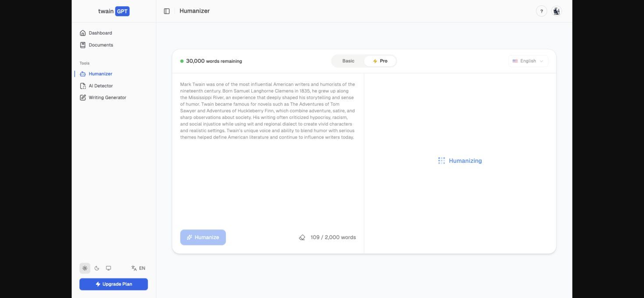Image resolution: width=644 pixels, height=298 pixels.
Task: Open the user profile avatar
Action: click(x=556, y=11)
